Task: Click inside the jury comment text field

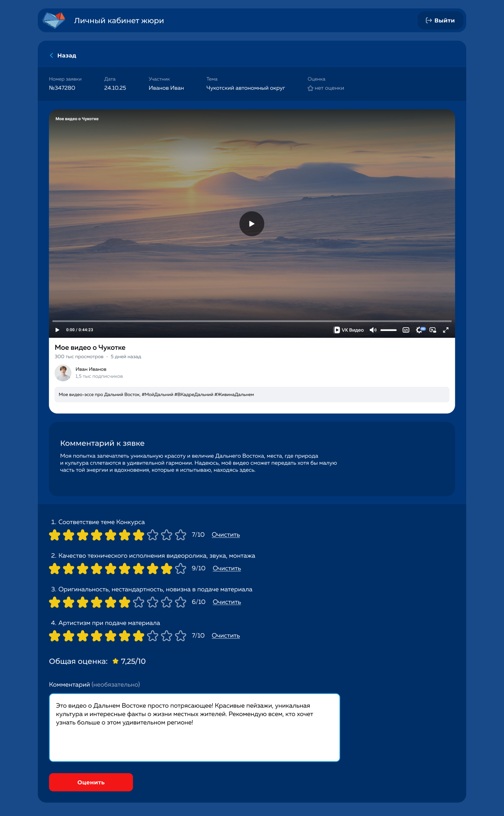Action: pos(194,727)
